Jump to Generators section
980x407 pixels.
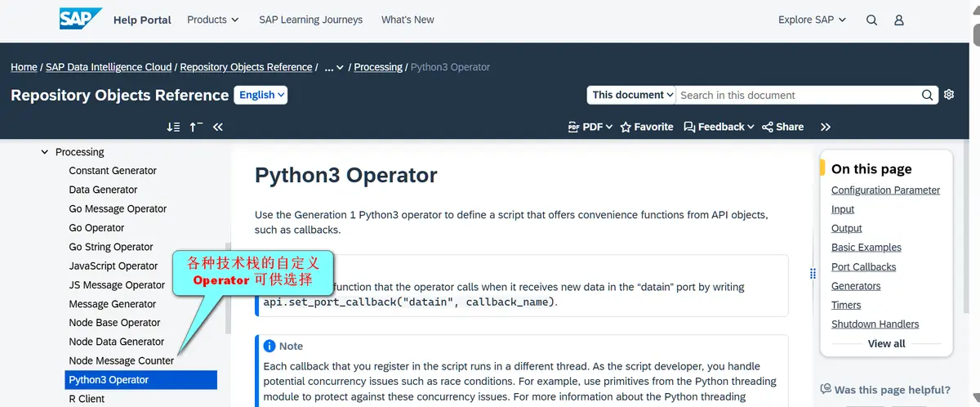[856, 286]
